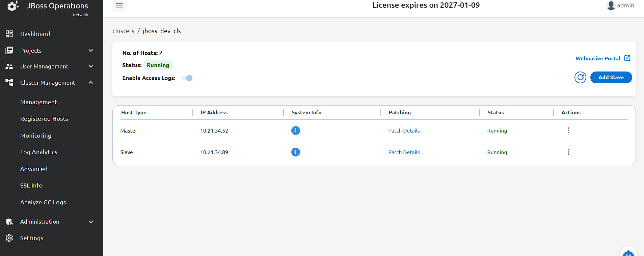The width and height of the screenshot is (644, 256).
Task: Click the Projects library icon
Action: pos(9,50)
